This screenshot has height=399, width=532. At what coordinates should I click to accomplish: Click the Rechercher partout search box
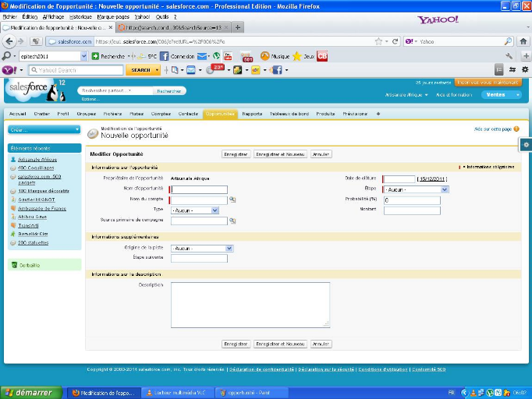pos(115,91)
